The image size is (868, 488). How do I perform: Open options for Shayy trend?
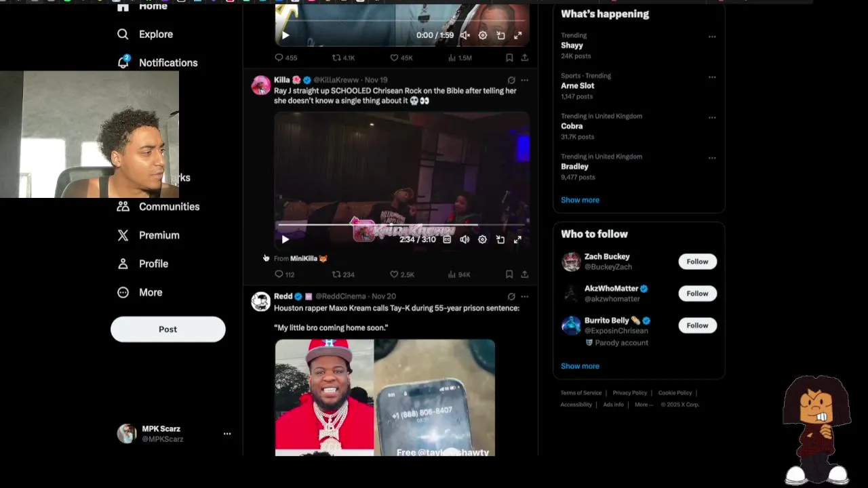712,37
